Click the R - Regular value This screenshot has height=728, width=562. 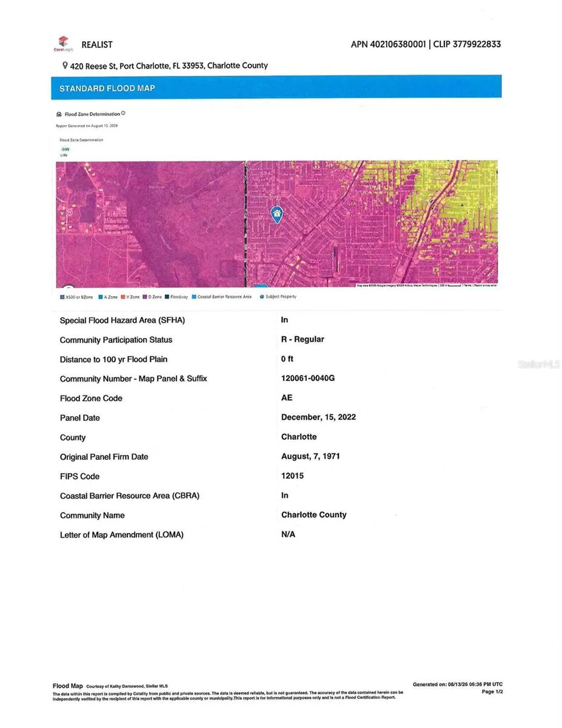pos(303,339)
